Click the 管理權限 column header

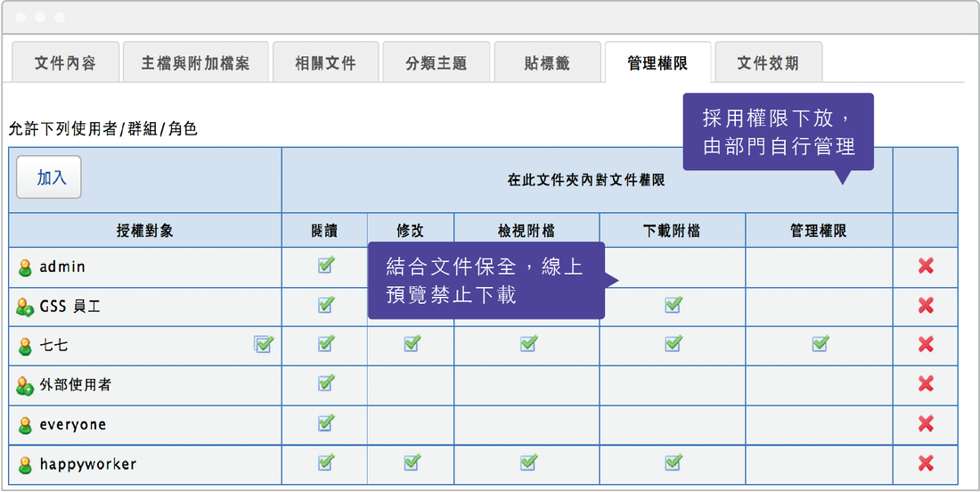pyautogui.click(x=818, y=231)
